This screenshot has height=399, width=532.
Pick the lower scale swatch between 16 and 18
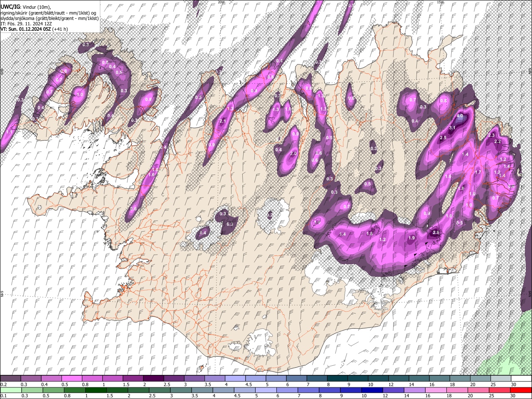(x=436, y=390)
